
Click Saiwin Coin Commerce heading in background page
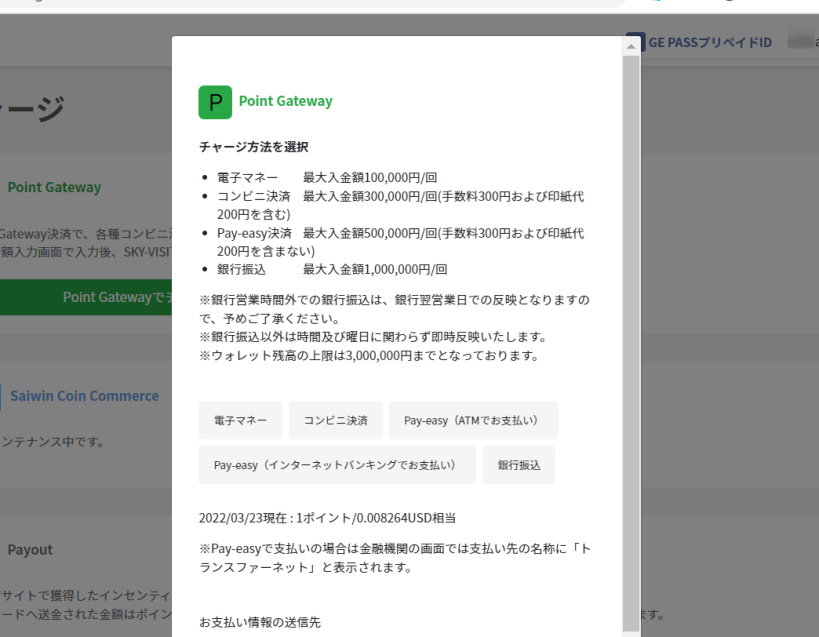[85, 396]
